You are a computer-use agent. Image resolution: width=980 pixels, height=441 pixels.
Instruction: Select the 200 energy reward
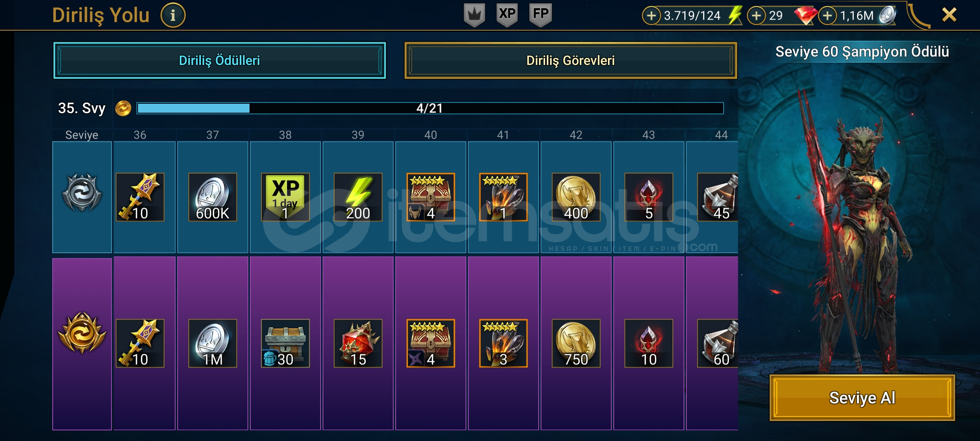(358, 197)
